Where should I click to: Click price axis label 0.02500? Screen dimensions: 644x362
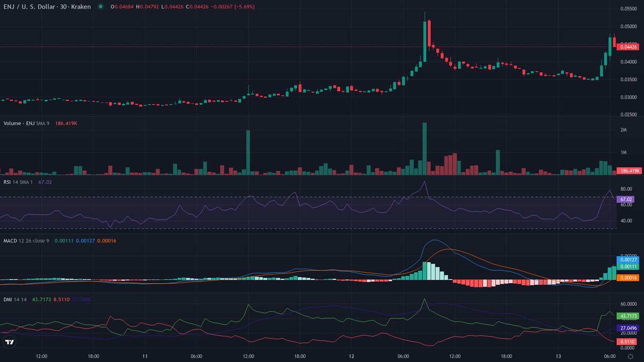pos(628,115)
